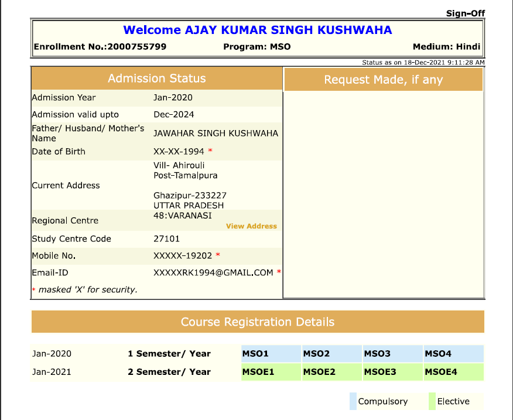
Task: Click the masked date of birth value
Action: click(x=179, y=152)
